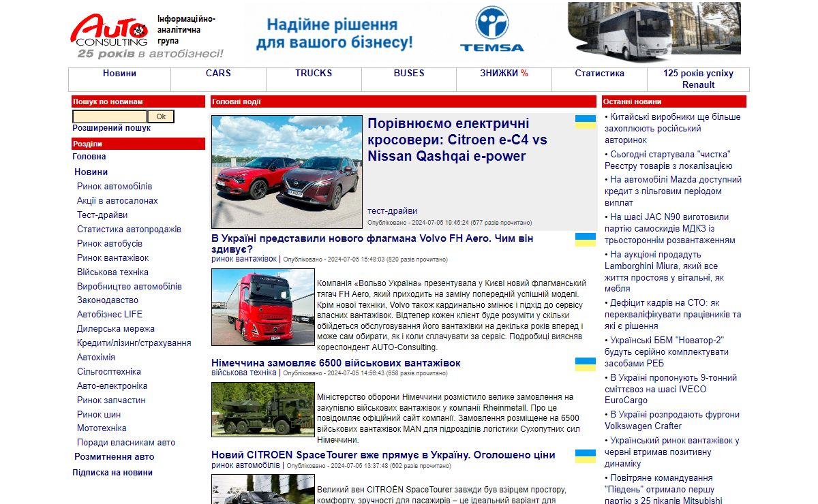Open Акції в автосалонах category
This screenshot has width=818, height=504.
coord(117,201)
